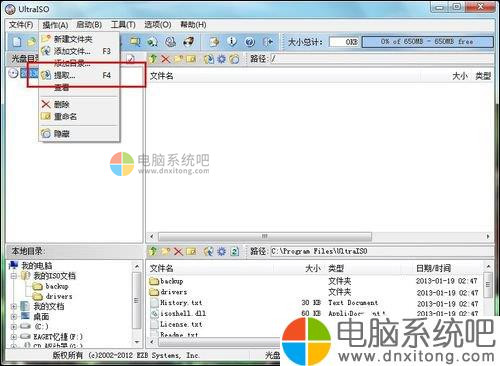Click the red X delete icon in the disc pane toolbar
The height and width of the screenshot is (366, 500).
point(165,59)
